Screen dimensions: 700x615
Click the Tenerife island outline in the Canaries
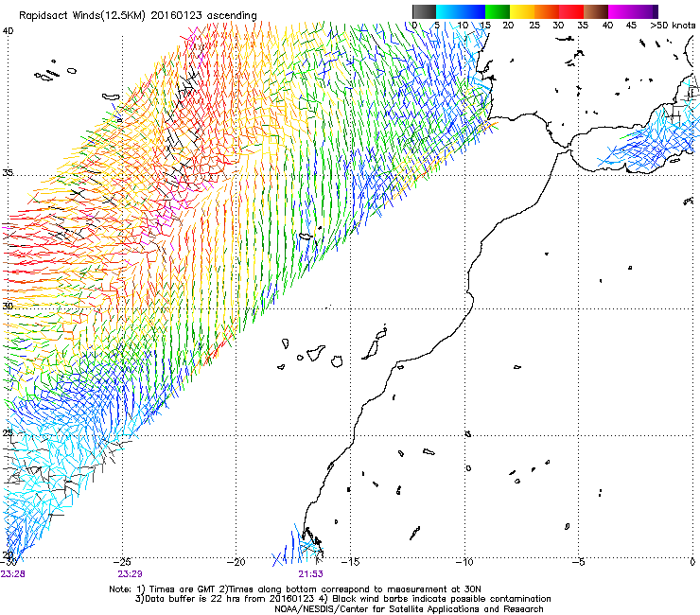316,353
